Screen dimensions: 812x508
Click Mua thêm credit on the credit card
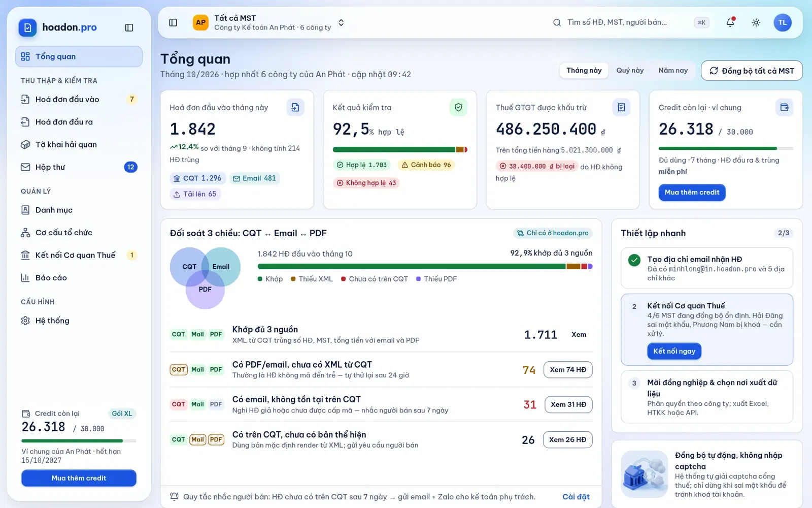(x=692, y=193)
